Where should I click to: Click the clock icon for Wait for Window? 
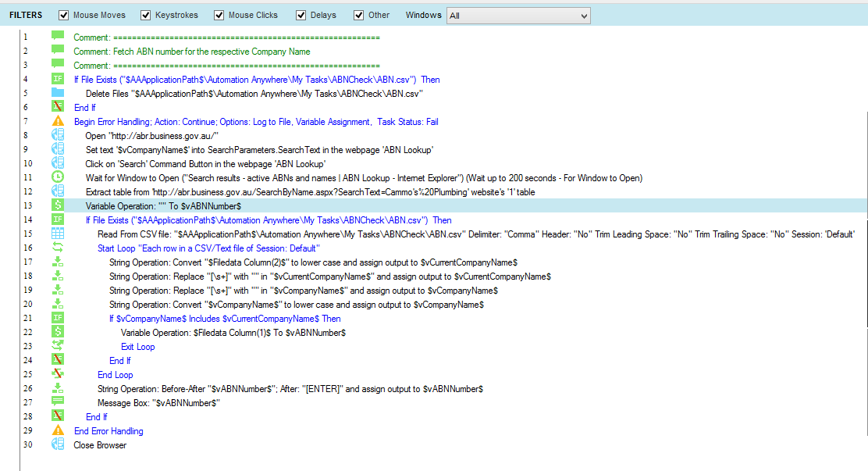coord(58,178)
